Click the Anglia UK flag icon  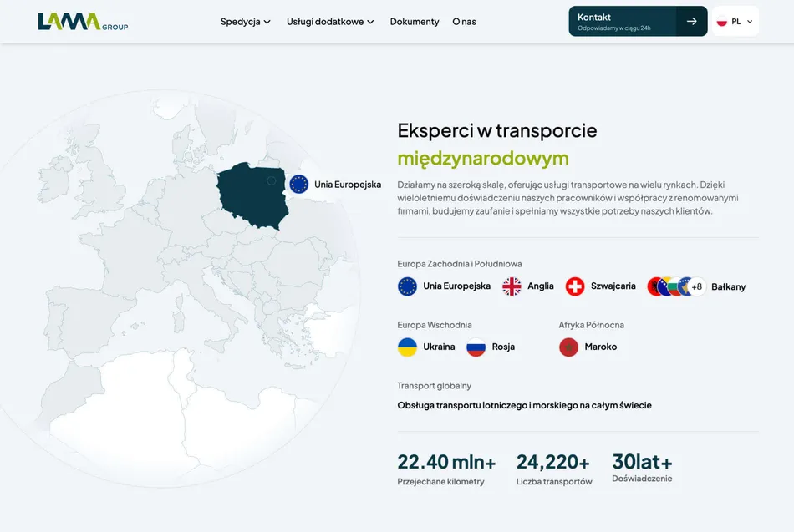[512, 286]
